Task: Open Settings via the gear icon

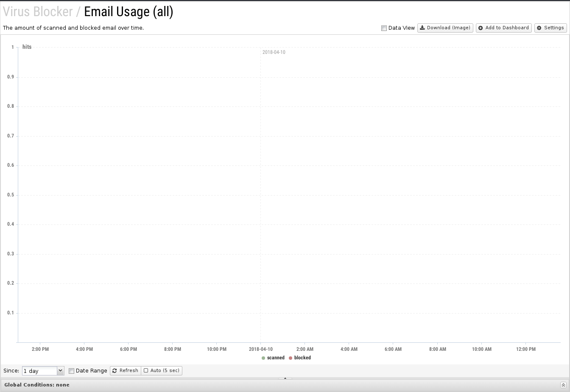Action: [x=539, y=28]
